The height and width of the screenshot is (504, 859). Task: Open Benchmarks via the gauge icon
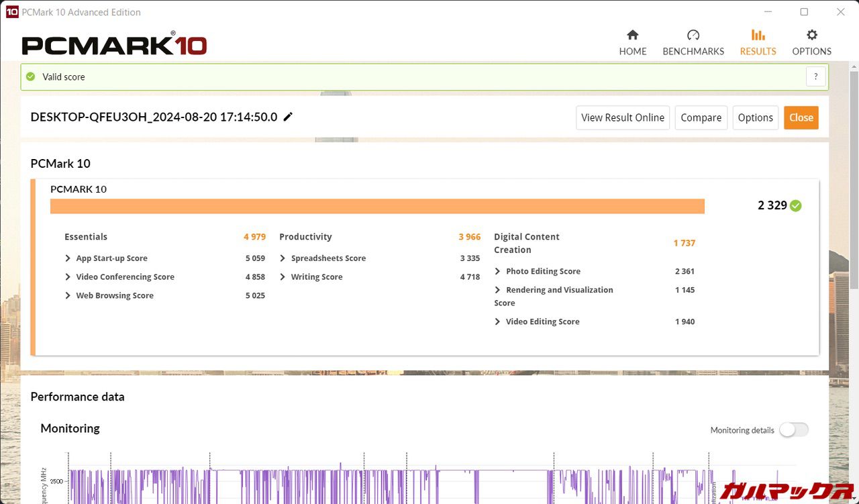click(693, 36)
